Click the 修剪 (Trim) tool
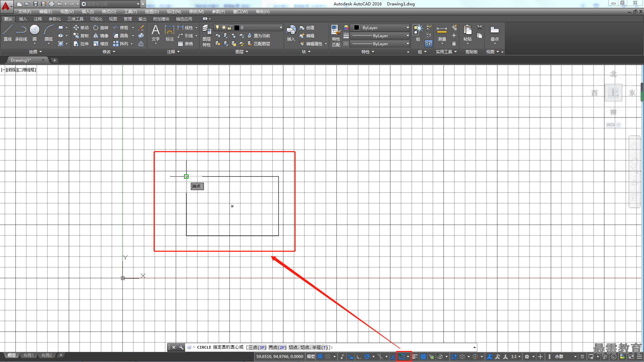644x362 pixels. [x=121, y=28]
